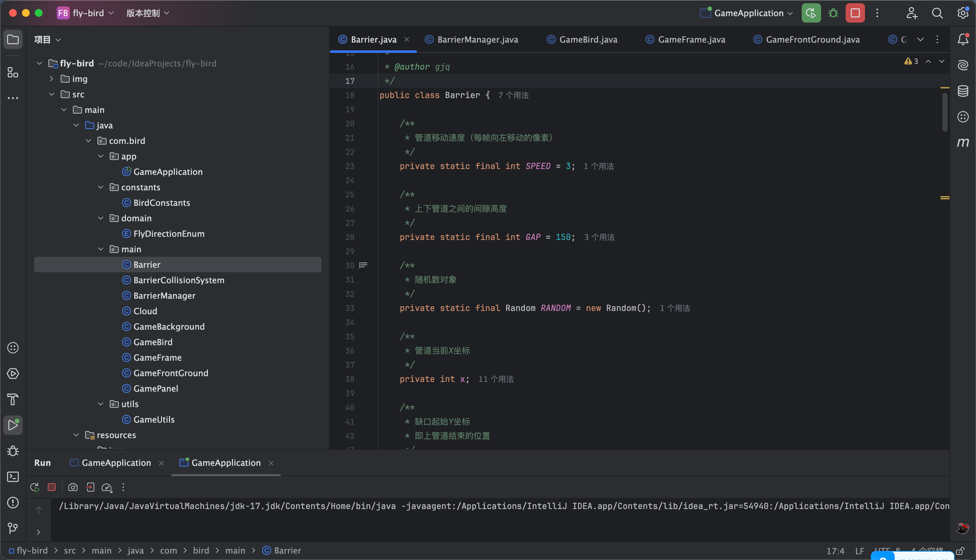The width and height of the screenshot is (976, 560).
Task: Open the Maven tool window
Action: point(962,143)
